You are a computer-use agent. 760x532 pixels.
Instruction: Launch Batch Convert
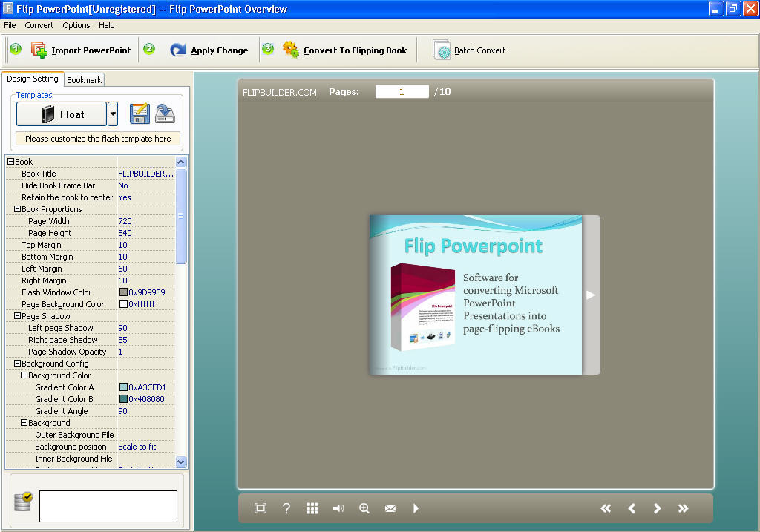point(442,50)
